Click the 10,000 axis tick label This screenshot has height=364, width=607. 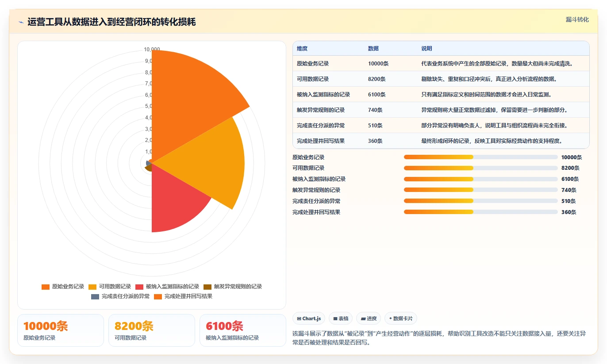coord(152,49)
